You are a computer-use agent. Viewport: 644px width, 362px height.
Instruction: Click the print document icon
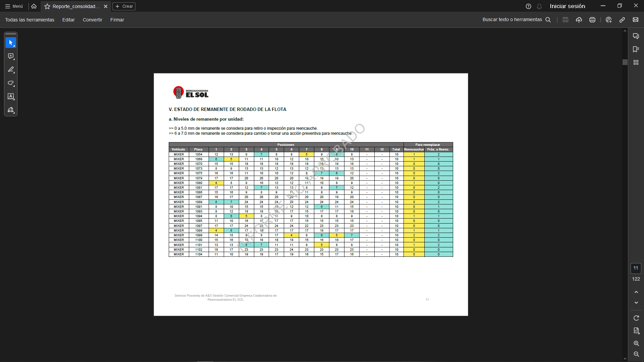coord(592,20)
